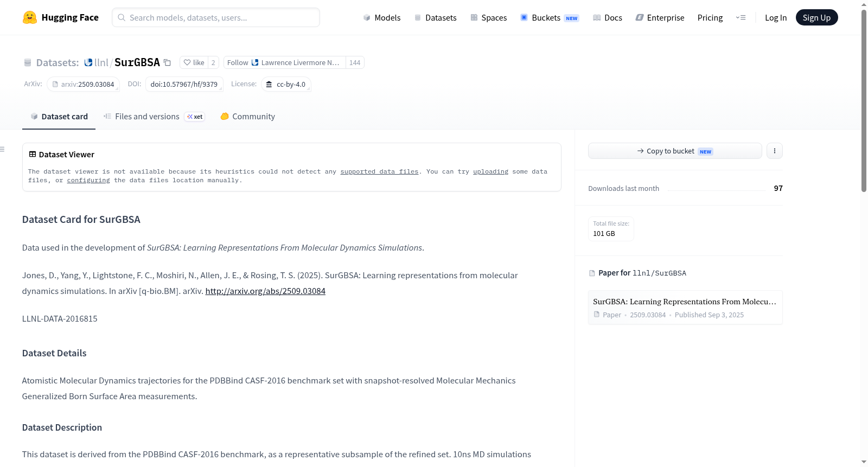Click the Dataset Details heading
Viewport: 868px width, 467px height.
(54, 353)
